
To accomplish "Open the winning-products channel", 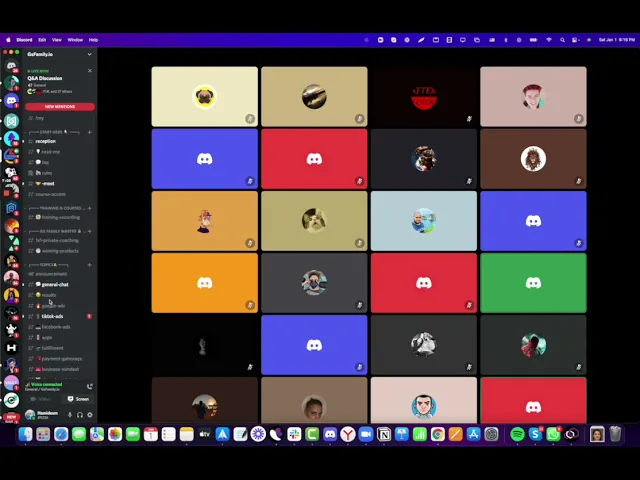I will (60, 251).
